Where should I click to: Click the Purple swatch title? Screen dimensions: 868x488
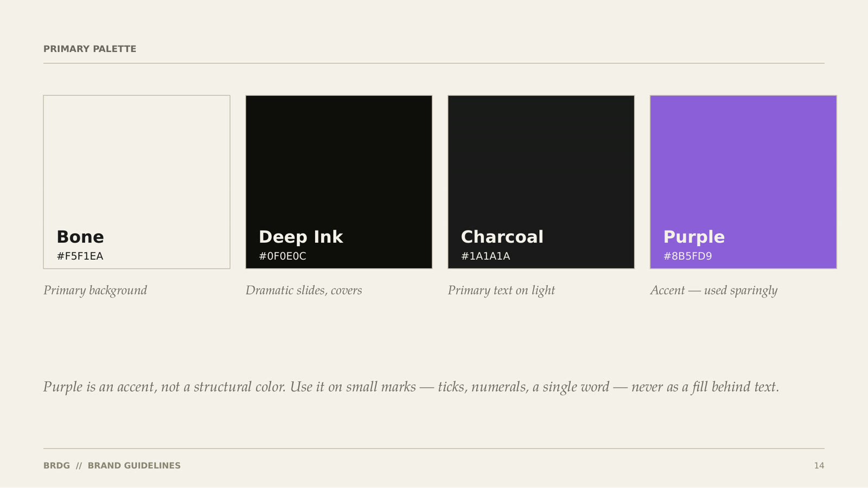click(x=694, y=237)
